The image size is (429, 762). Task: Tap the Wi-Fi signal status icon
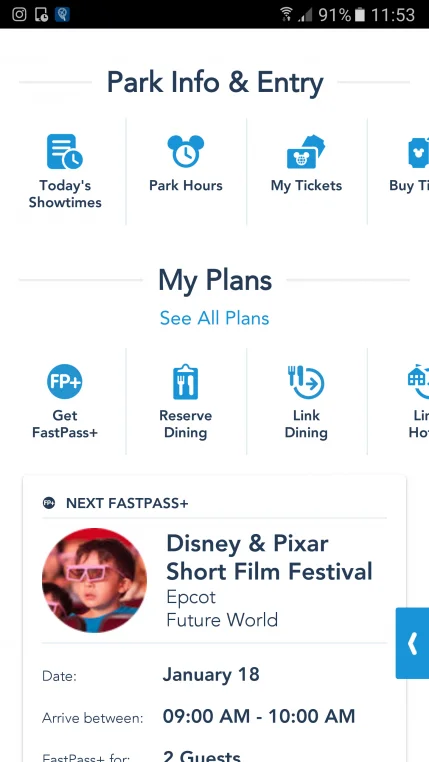pos(287,15)
